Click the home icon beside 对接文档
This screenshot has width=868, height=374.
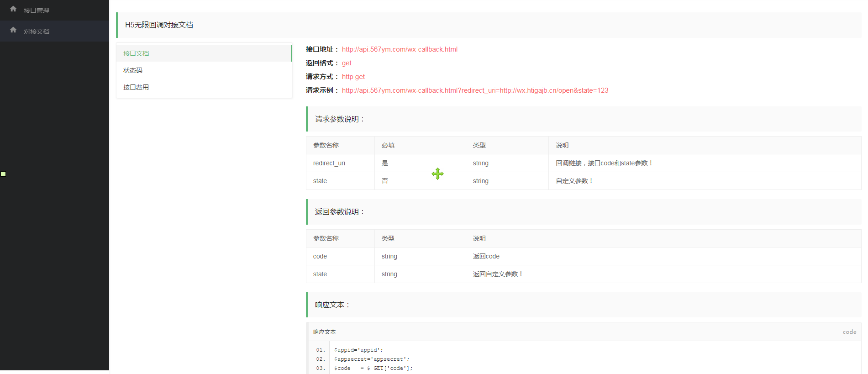tap(13, 30)
